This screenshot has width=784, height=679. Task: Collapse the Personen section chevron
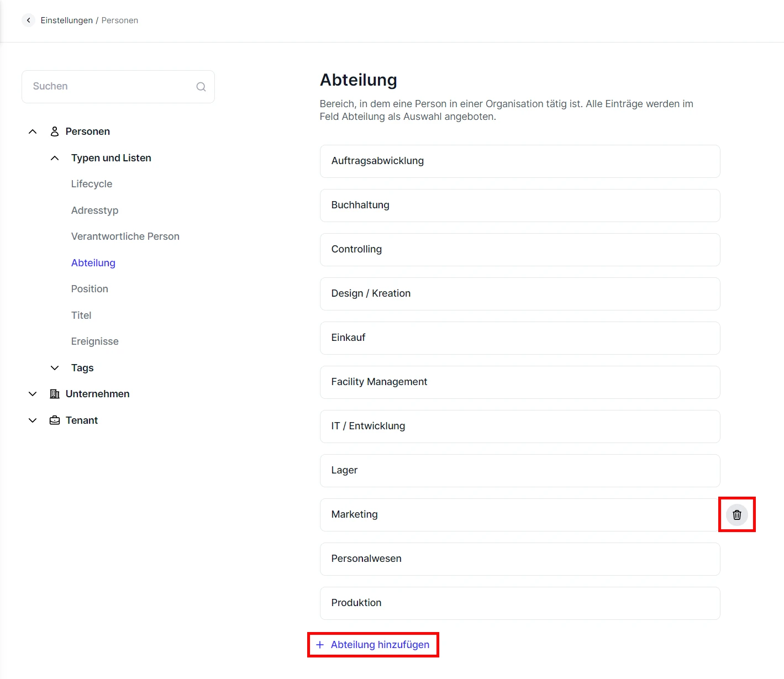[33, 131]
